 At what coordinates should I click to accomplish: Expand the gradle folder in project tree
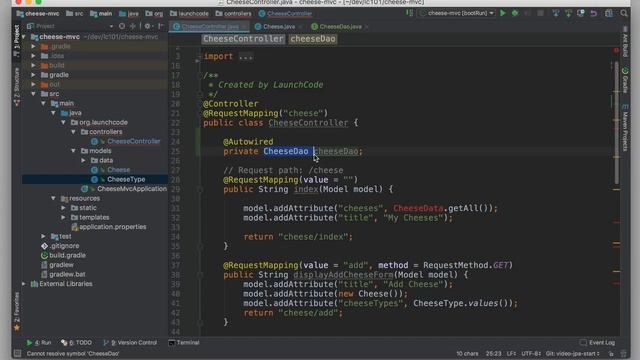coord(33,75)
